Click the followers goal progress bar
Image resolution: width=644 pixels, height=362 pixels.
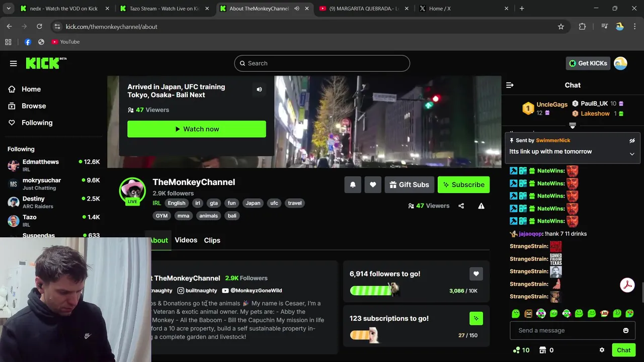tap(374, 290)
